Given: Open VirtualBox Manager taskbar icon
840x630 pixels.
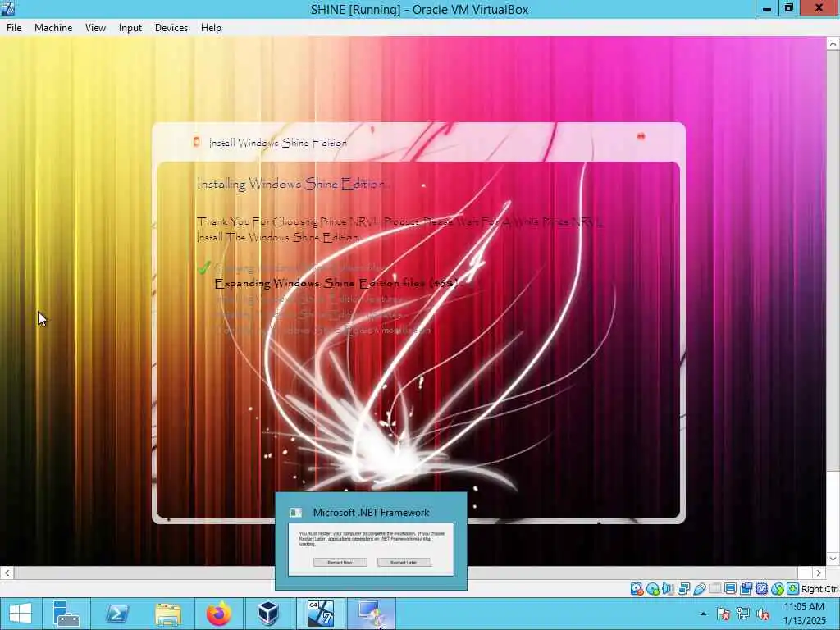Looking at the screenshot, I should (268, 614).
